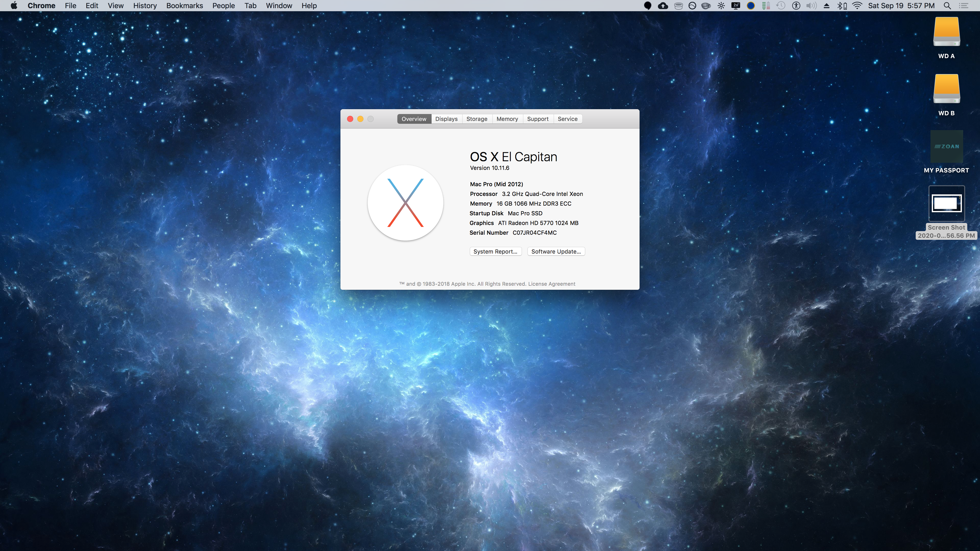Click the Software Update button

coord(556,252)
